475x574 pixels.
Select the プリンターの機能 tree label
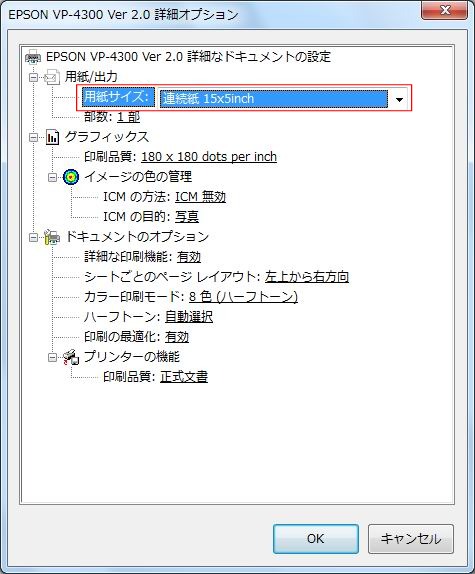pyautogui.click(x=132, y=357)
